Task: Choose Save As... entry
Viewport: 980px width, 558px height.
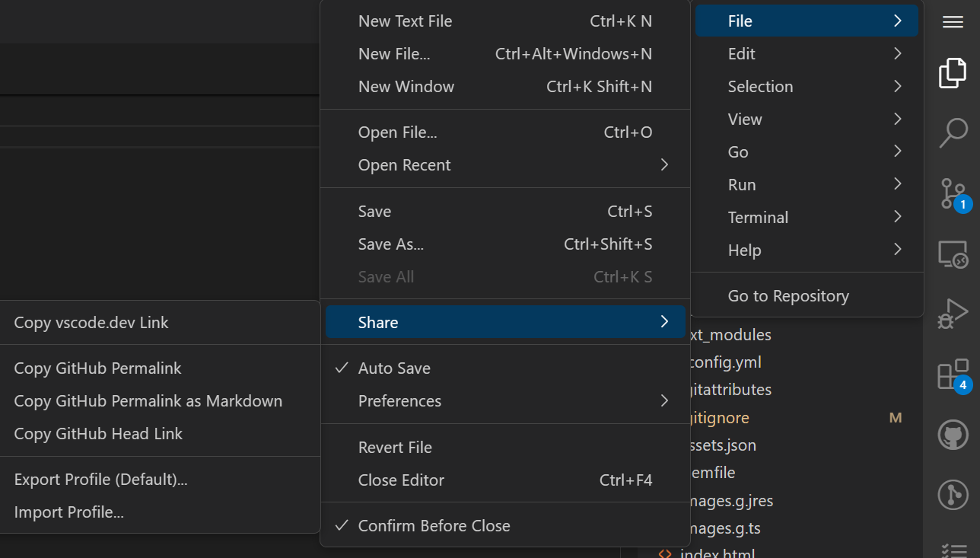Action: click(505, 244)
